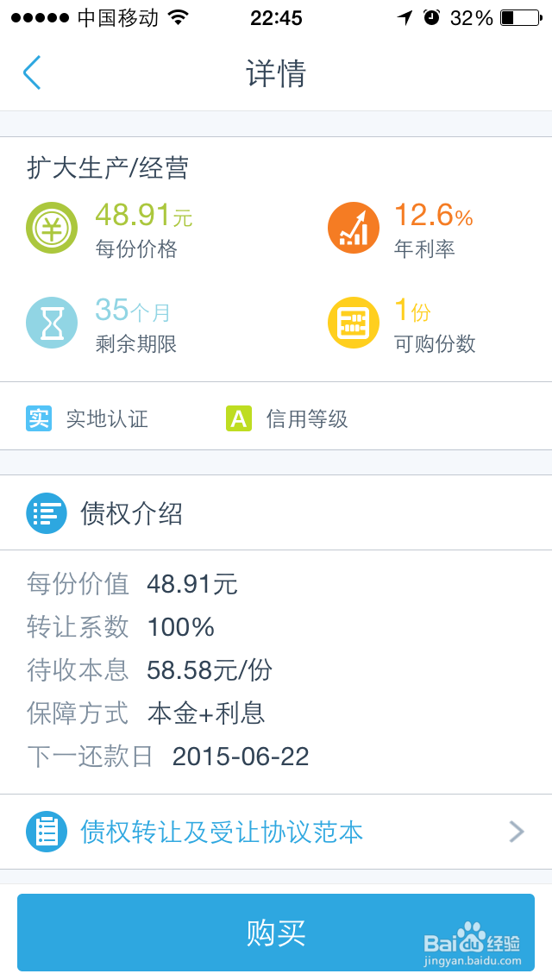Tap the Wi-Fi status icon
The image size is (552, 980).
click(179, 17)
